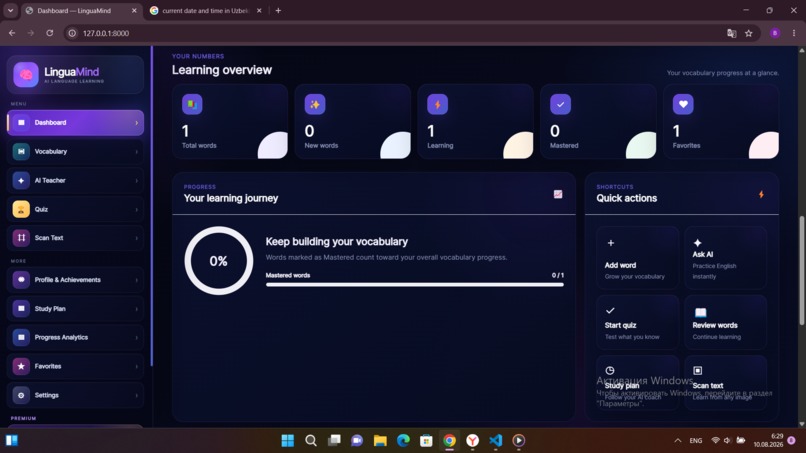806x453 pixels.
Task: Click the Study Plan sidebar icon
Action: 21,309
